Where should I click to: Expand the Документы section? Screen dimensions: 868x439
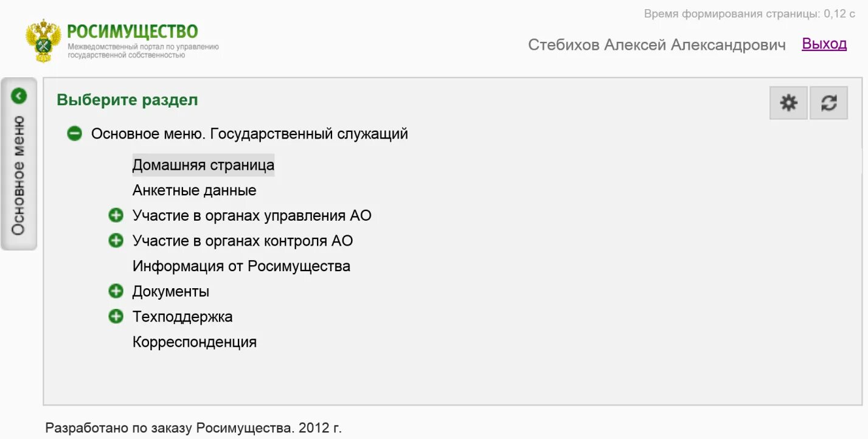(116, 291)
